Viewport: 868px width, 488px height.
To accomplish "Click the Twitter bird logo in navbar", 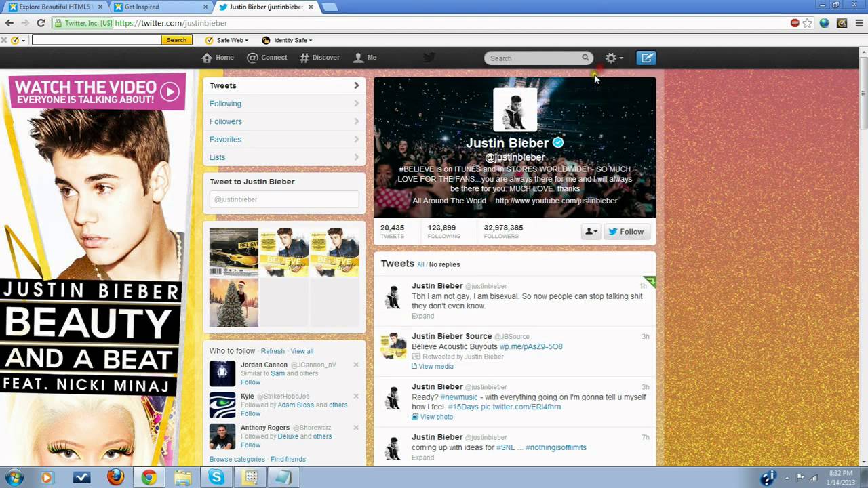I will (x=429, y=58).
